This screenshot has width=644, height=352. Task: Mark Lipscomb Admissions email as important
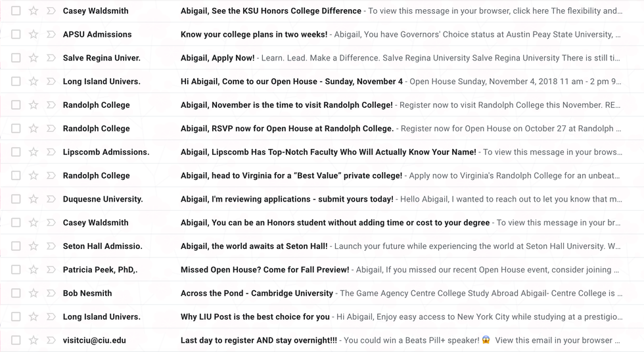tap(51, 152)
